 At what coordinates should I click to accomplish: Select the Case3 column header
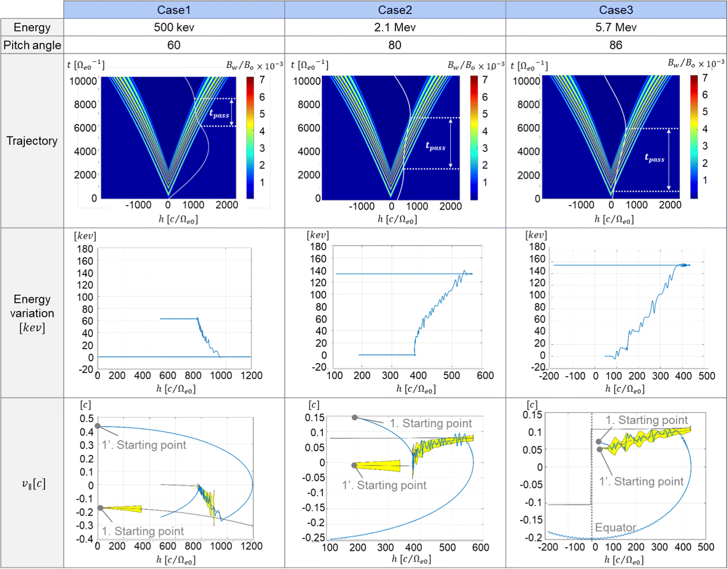616,10
